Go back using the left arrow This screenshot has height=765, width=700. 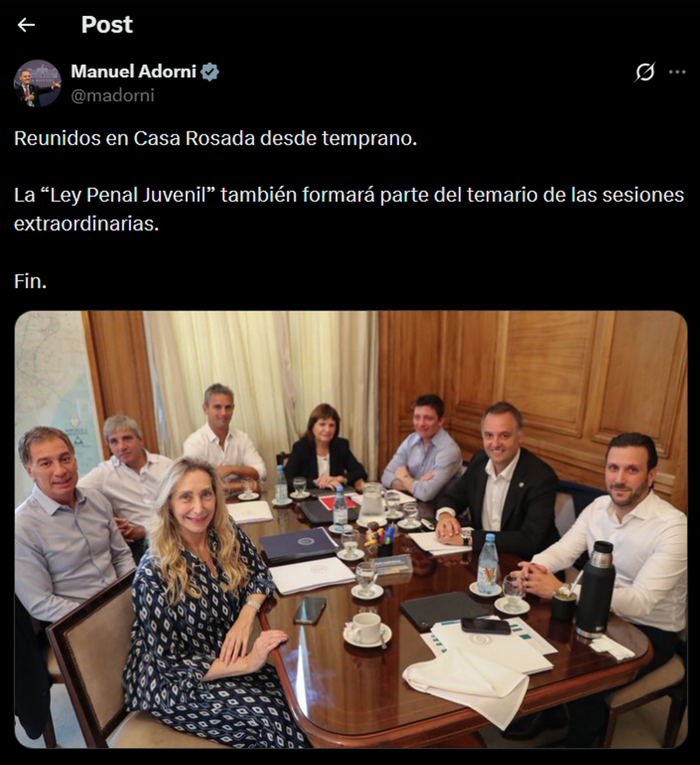[x=26, y=25]
